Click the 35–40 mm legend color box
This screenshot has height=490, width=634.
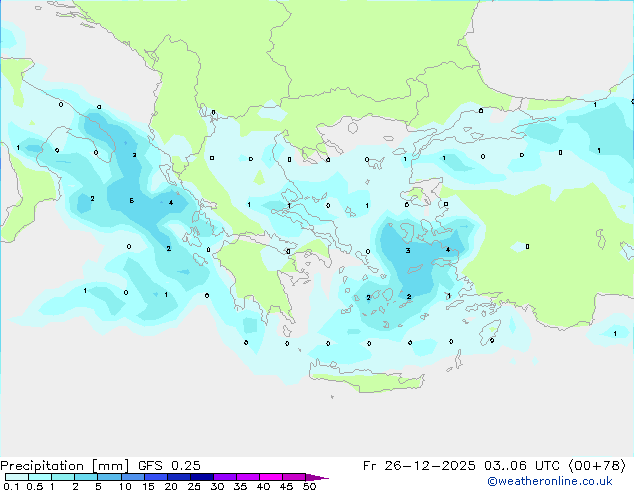pos(248,477)
